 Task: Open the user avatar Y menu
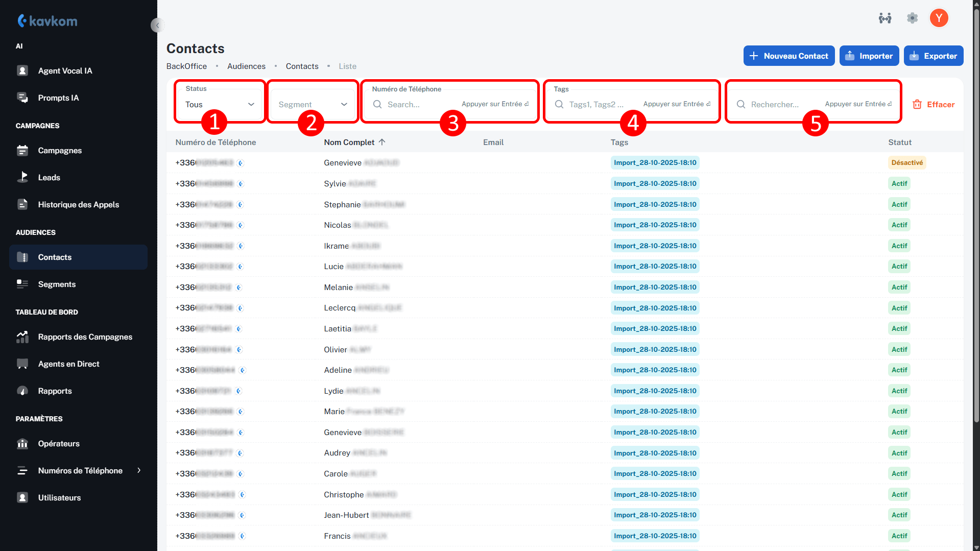[939, 18]
